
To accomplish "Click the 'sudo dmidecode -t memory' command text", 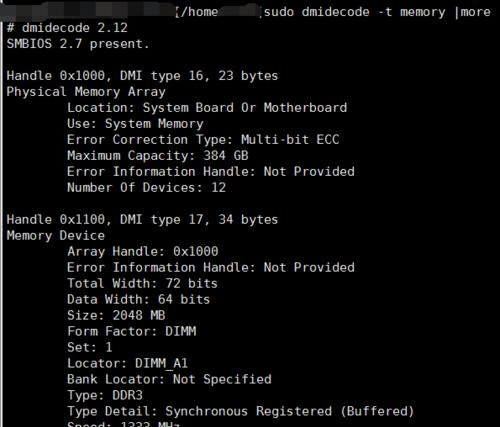I will (x=355, y=12).
